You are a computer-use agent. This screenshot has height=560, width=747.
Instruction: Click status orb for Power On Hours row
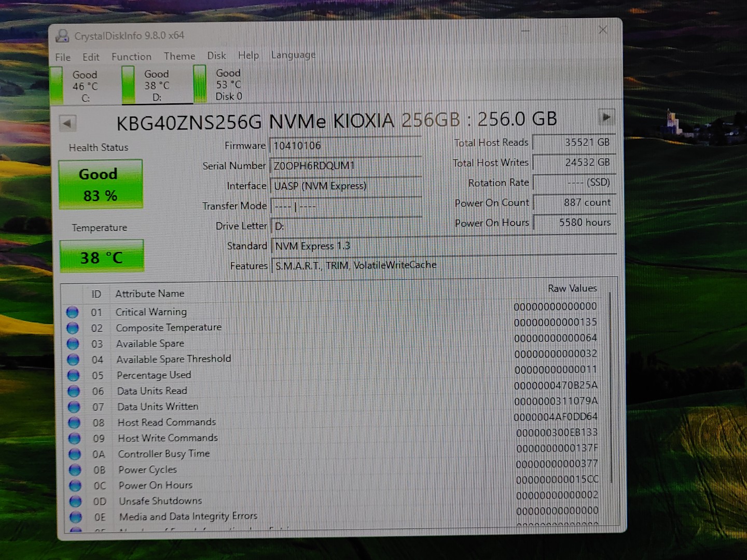75,486
